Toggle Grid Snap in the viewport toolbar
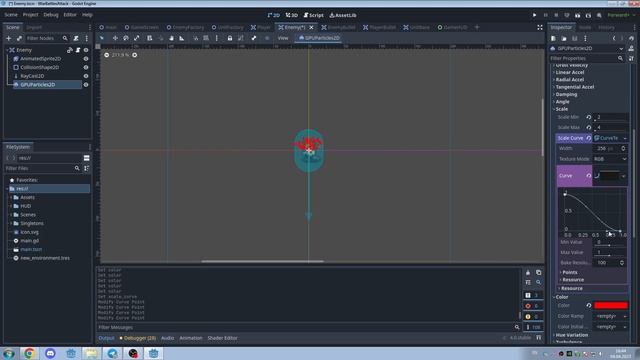 [x=206, y=38]
